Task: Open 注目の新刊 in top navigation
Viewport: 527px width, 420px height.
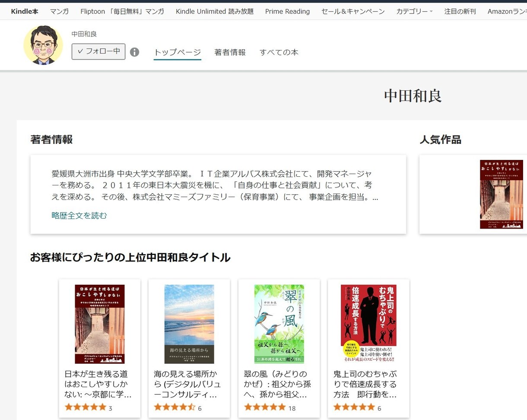Action: click(x=460, y=11)
